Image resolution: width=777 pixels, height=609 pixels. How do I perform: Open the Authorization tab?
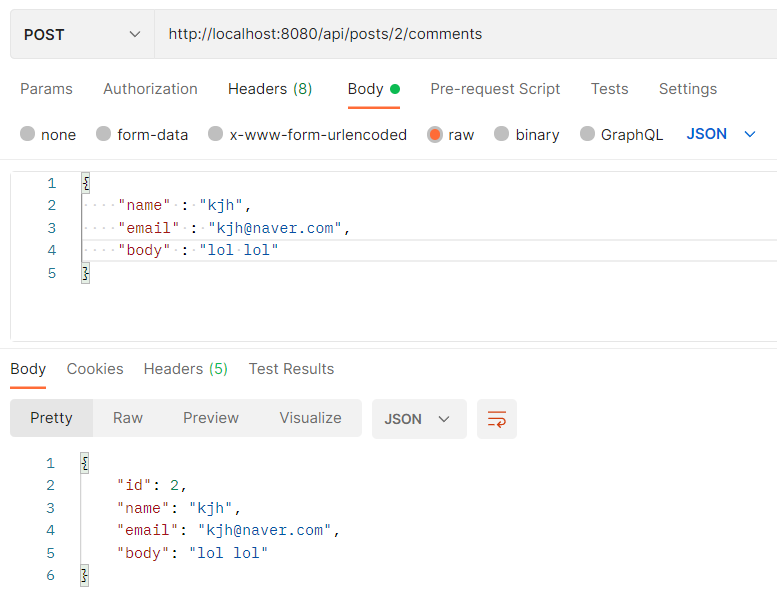coord(150,89)
